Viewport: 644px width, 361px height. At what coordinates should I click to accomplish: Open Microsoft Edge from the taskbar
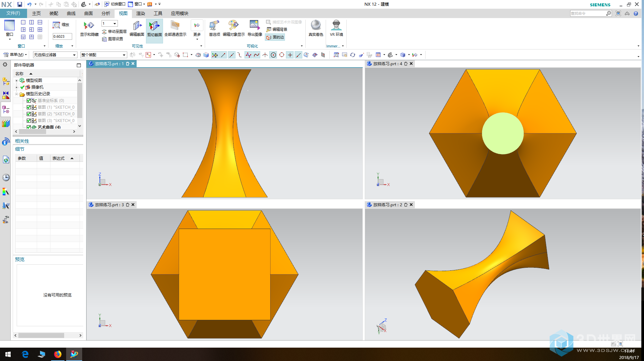25,354
